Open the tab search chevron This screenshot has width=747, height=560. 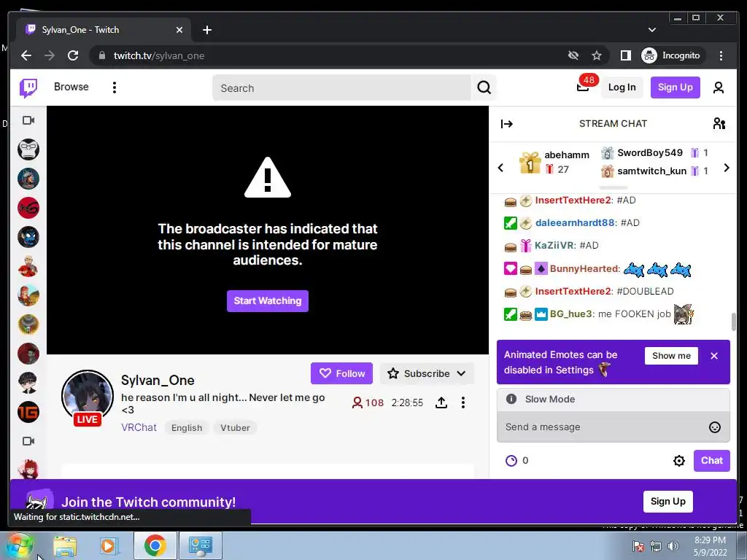point(652,30)
